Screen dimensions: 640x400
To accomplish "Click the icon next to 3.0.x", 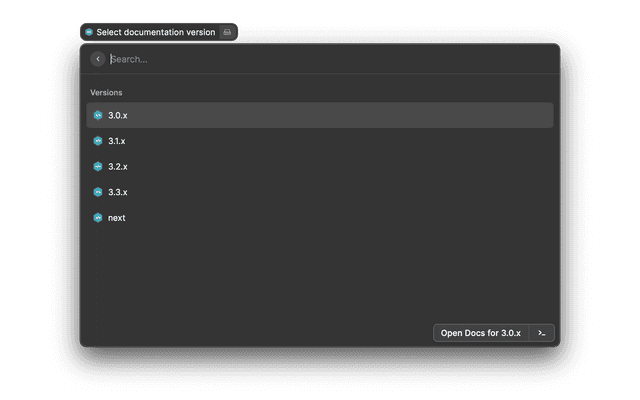I will coord(98,115).
